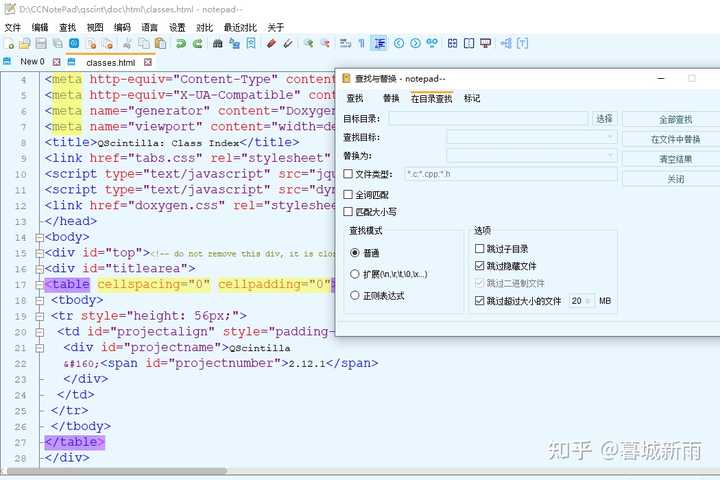The height and width of the screenshot is (480, 720).
Task: Undo with the green left arrow icon
Action: [x=181, y=44]
